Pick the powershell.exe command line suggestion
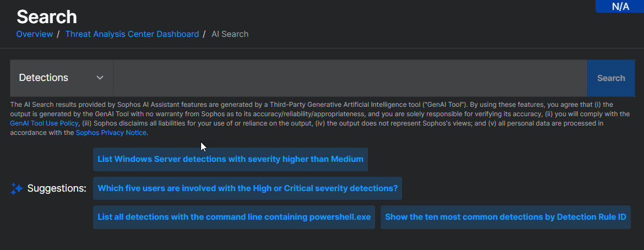The width and height of the screenshot is (644, 250). [234, 217]
